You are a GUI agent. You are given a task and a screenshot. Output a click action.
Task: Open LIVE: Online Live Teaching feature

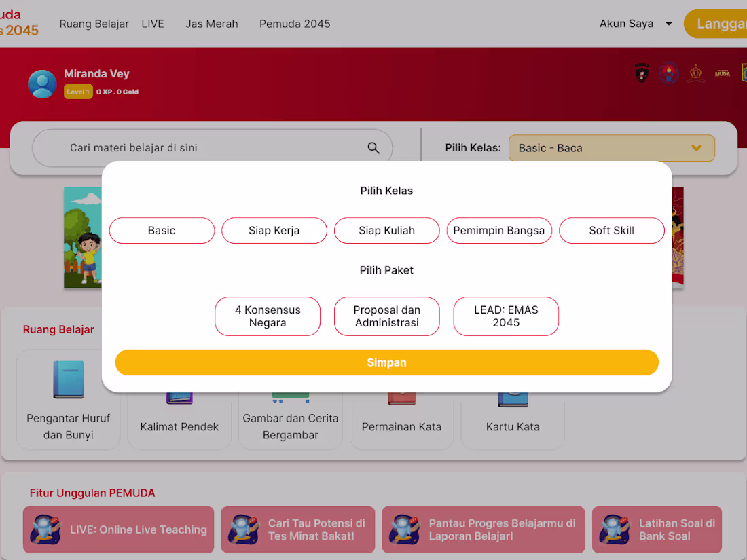tap(119, 529)
